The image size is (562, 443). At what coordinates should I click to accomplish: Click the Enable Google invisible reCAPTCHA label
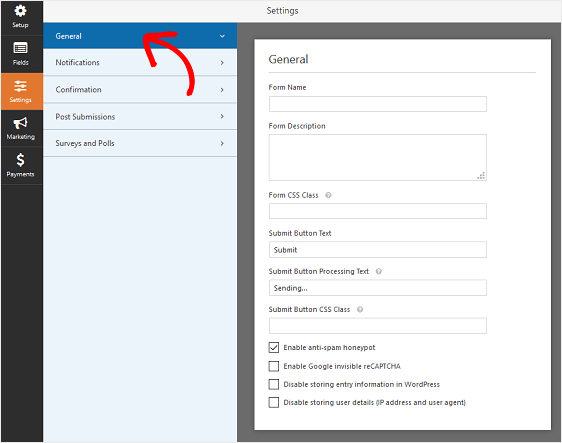coord(342,366)
